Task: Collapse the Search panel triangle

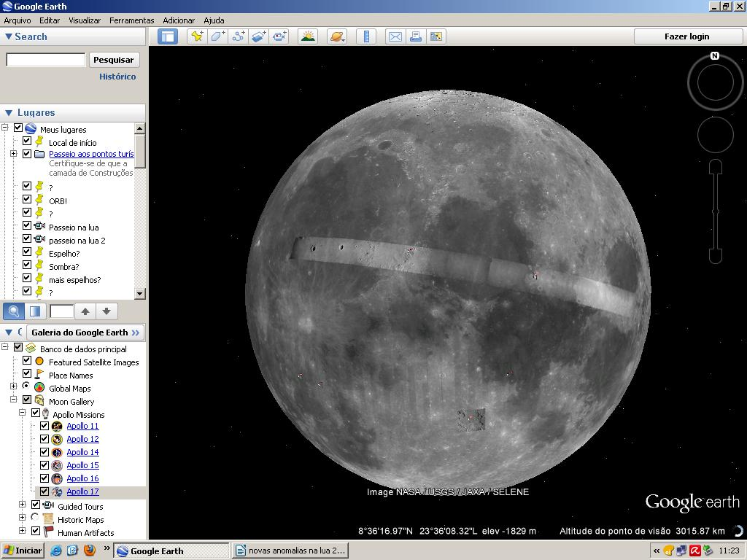Action: click(8, 36)
